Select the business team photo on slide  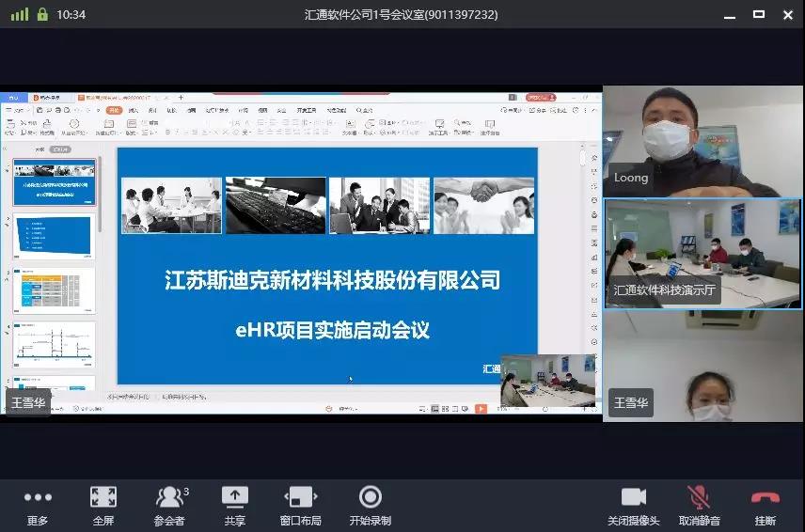click(x=379, y=206)
